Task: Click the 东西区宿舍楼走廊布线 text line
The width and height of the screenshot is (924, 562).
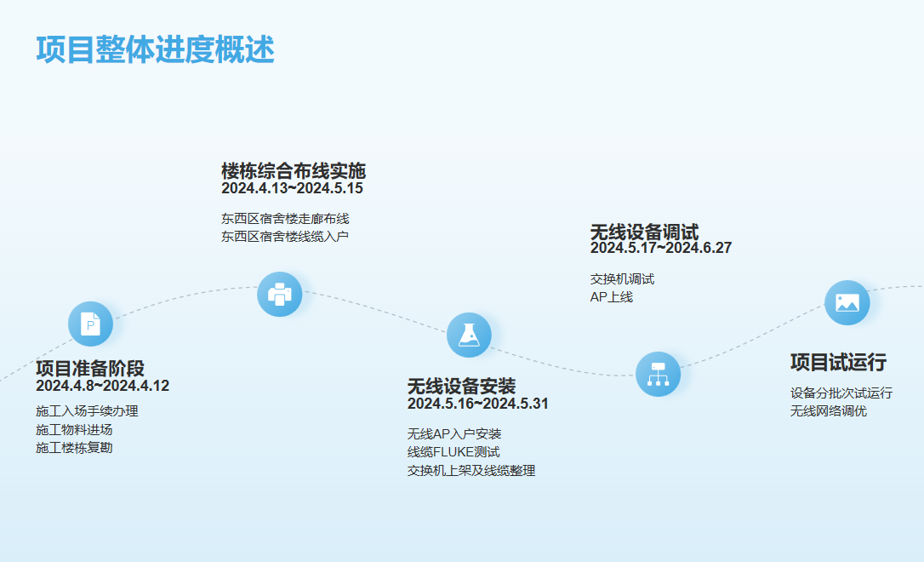Action: [285, 218]
